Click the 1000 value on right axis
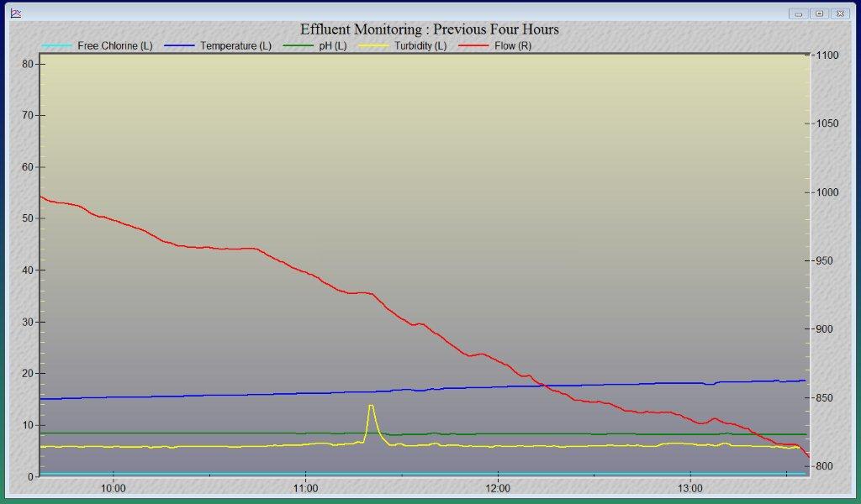 pyautogui.click(x=827, y=192)
